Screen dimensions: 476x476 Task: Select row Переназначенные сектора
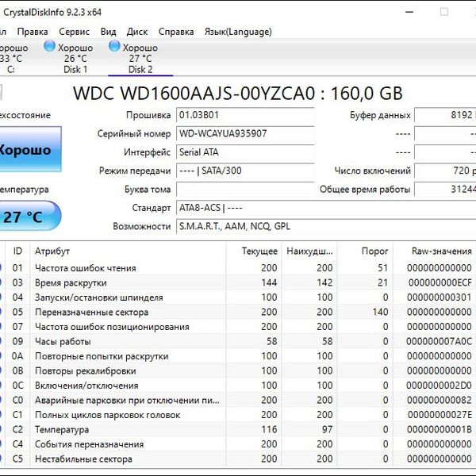[x=238, y=312]
